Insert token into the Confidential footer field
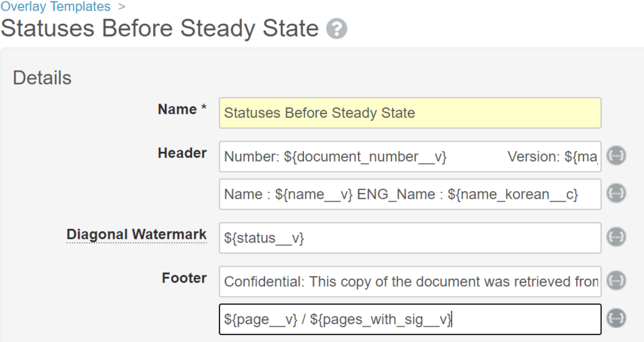 point(616,281)
